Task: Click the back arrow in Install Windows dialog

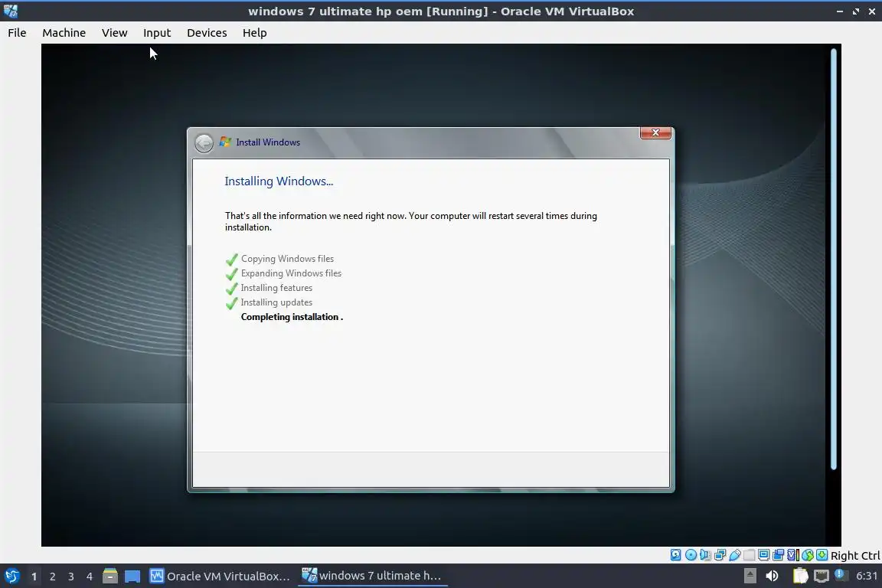Action: pyautogui.click(x=204, y=143)
